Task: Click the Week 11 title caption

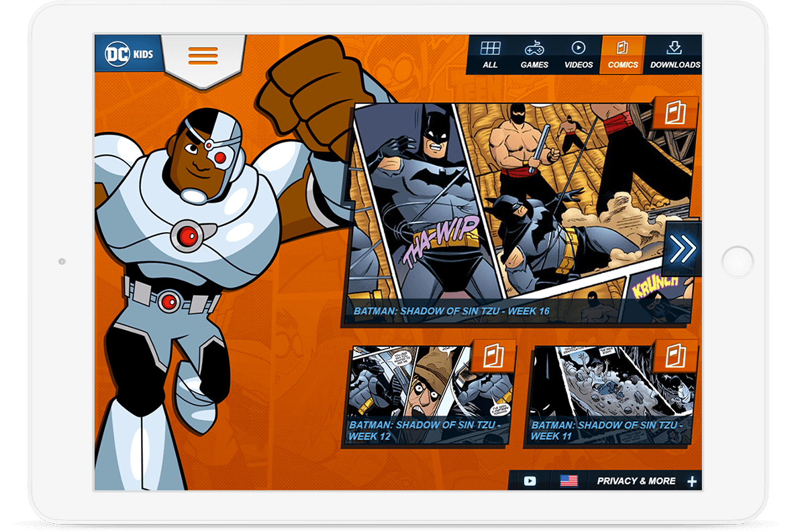Action: [607, 430]
